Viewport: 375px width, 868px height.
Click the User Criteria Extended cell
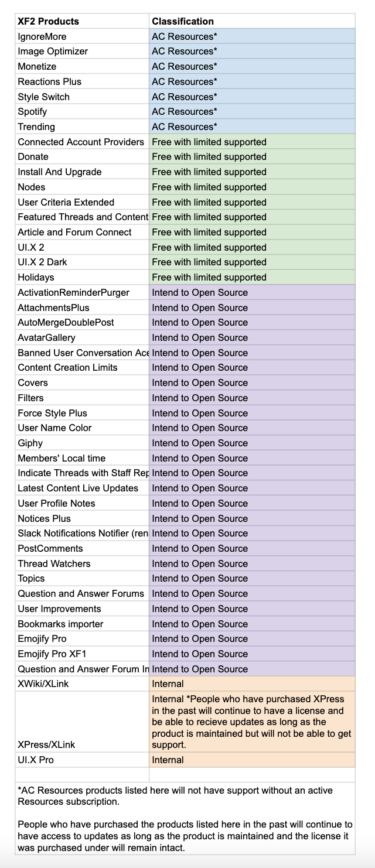point(66,202)
